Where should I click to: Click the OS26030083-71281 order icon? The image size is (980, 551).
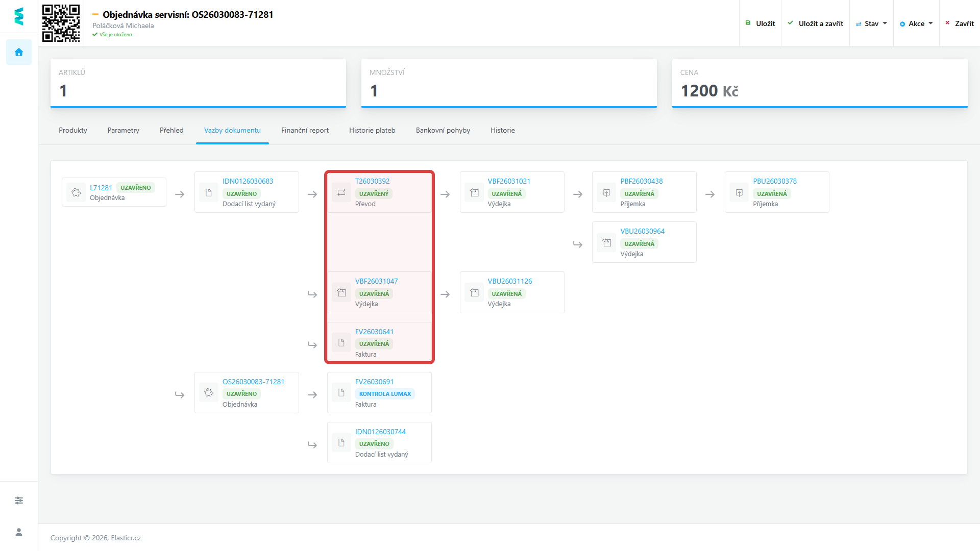(x=209, y=392)
